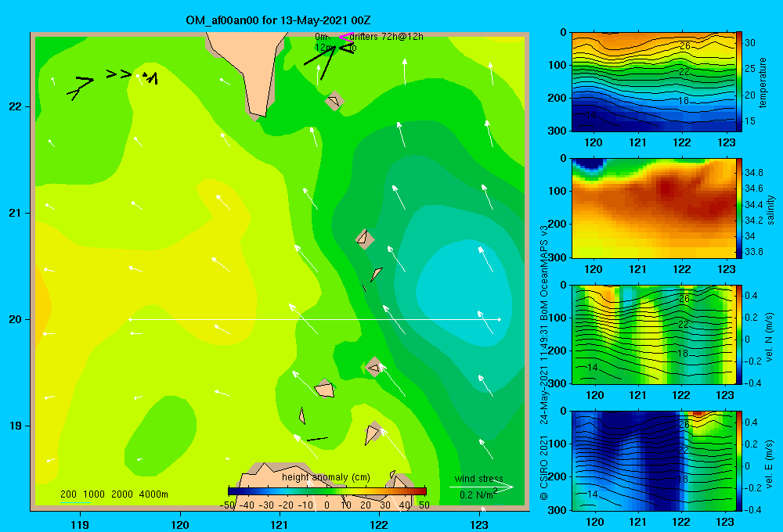Screen dimensions: 783x532
Task: Click the northward velocity section plot
Action: click(653, 334)
